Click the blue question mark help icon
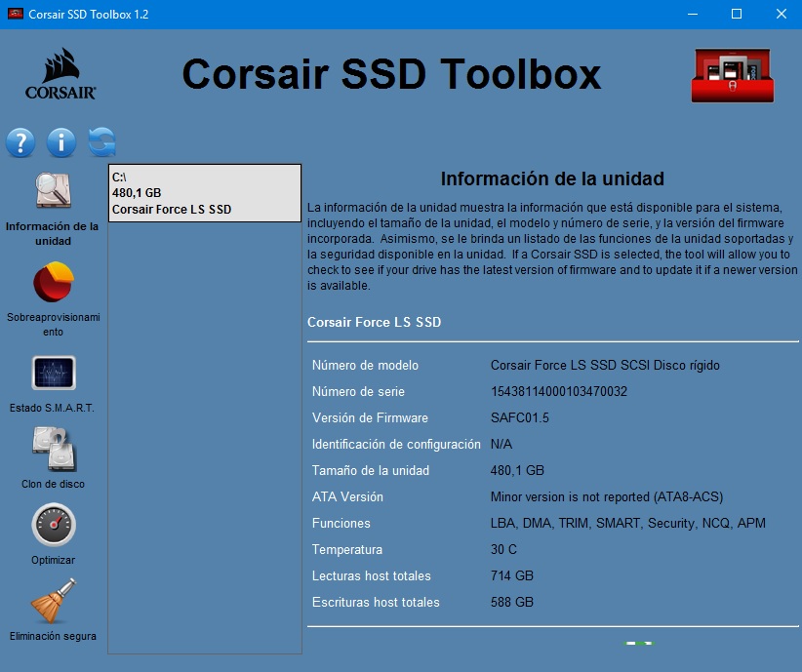 (x=20, y=142)
